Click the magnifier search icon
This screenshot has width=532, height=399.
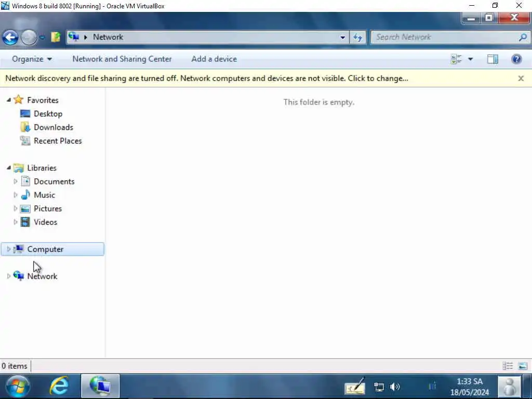[523, 37]
